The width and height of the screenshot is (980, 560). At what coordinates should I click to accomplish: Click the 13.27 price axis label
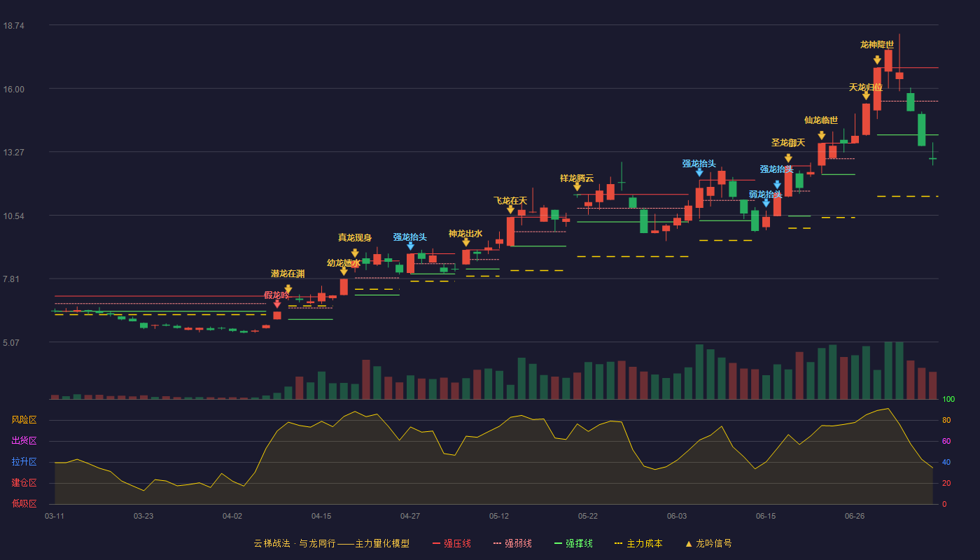[14, 153]
